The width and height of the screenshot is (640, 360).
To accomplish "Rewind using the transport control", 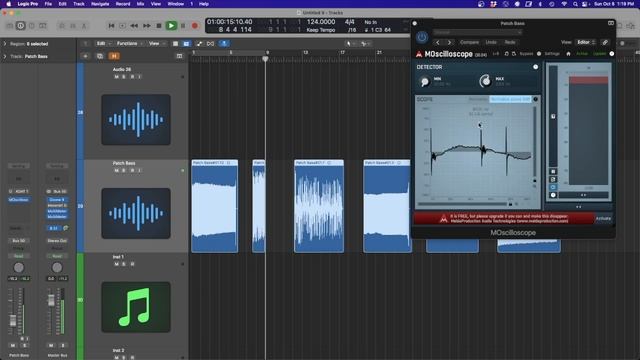I will tap(134, 26).
